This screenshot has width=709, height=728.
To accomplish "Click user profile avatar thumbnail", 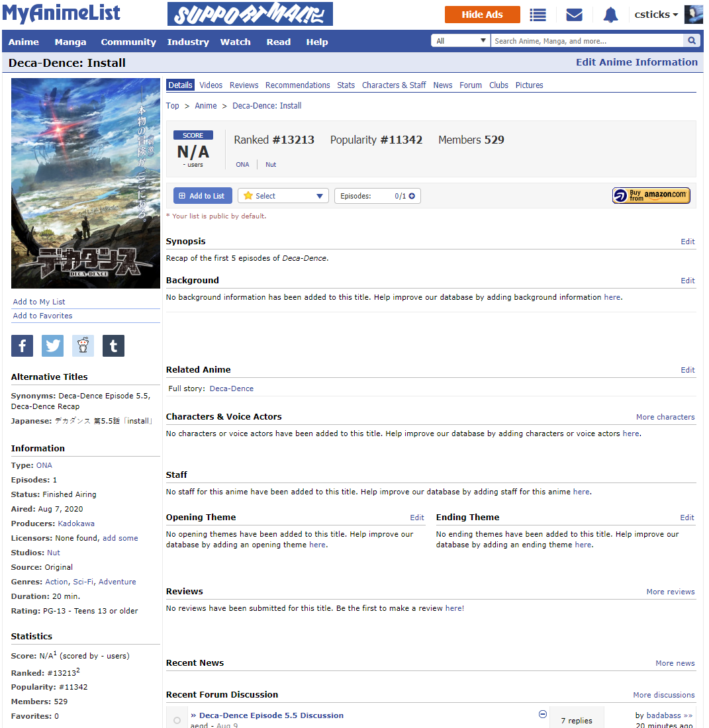I will 693,15.
